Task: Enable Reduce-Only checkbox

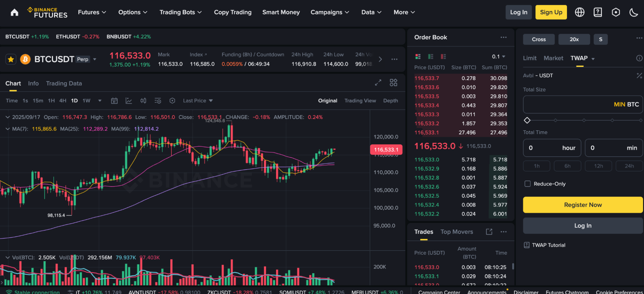Action: pyautogui.click(x=527, y=184)
